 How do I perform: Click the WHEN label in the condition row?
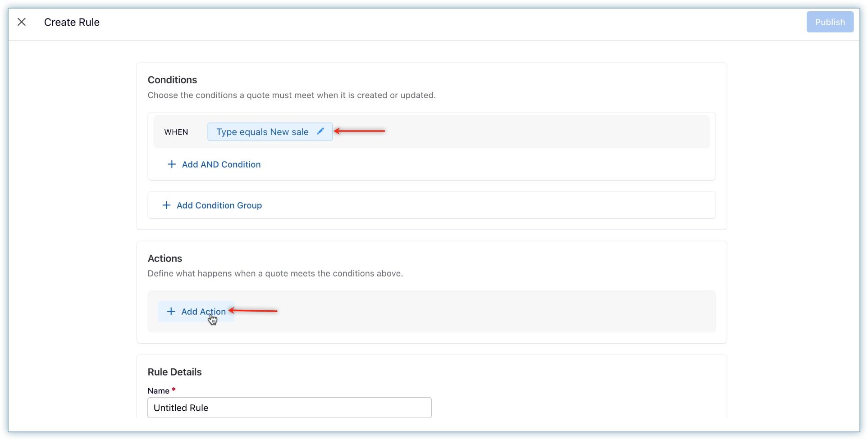176,132
